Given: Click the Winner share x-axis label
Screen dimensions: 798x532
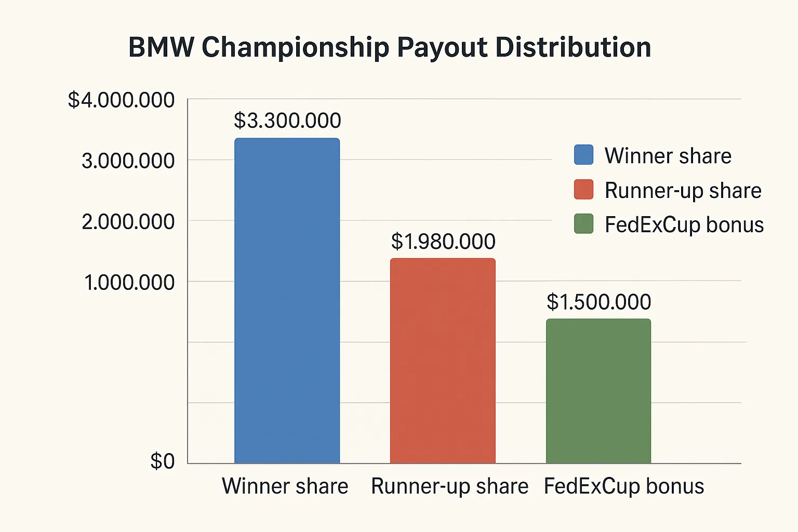Looking at the screenshot, I should [x=285, y=486].
